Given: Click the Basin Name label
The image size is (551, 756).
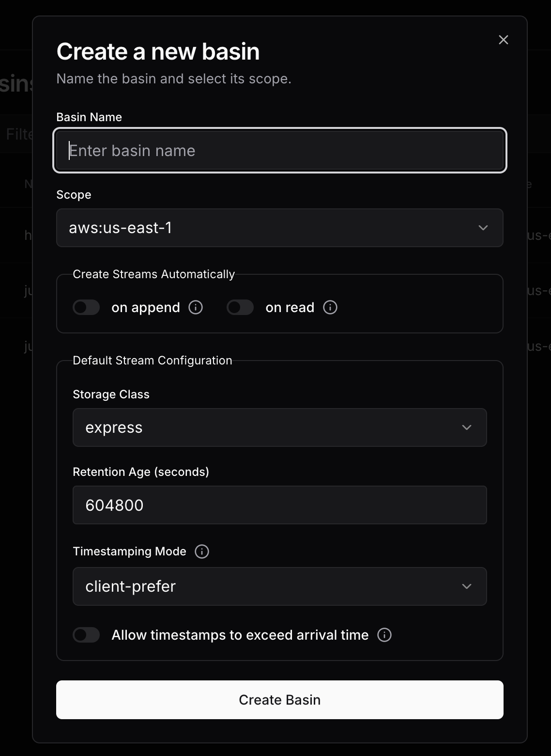Looking at the screenshot, I should point(89,117).
